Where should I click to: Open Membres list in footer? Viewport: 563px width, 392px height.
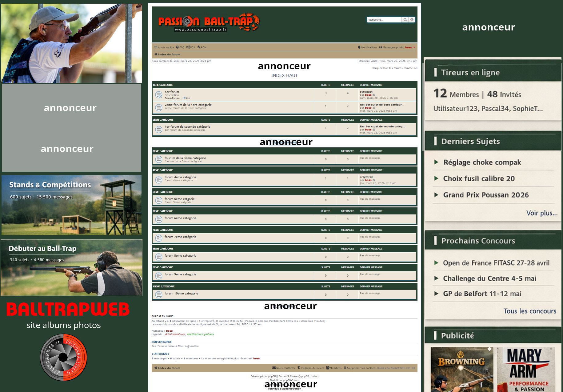pos(333,368)
